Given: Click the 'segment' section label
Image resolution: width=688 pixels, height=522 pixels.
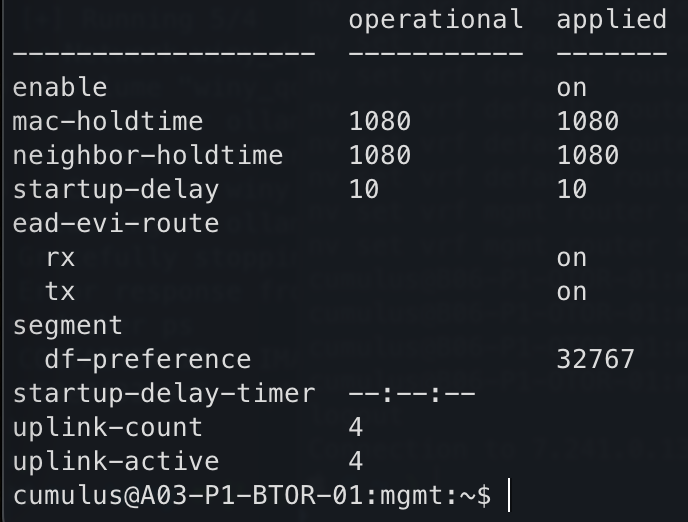Looking at the screenshot, I should click(x=67, y=325).
